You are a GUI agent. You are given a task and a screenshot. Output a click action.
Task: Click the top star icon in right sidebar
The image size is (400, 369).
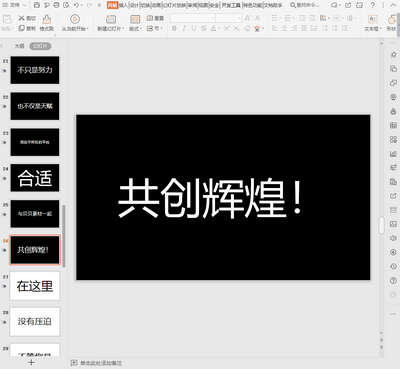[x=393, y=54]
